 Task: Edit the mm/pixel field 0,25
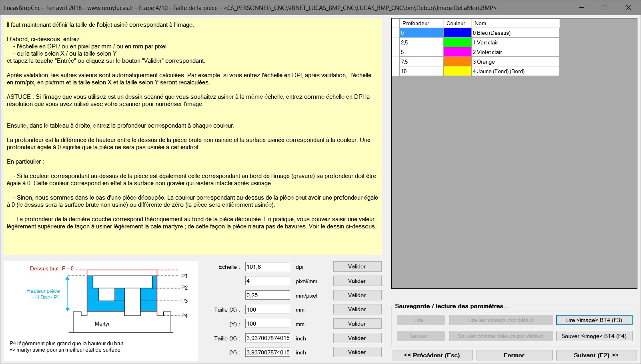pos(267,295)
